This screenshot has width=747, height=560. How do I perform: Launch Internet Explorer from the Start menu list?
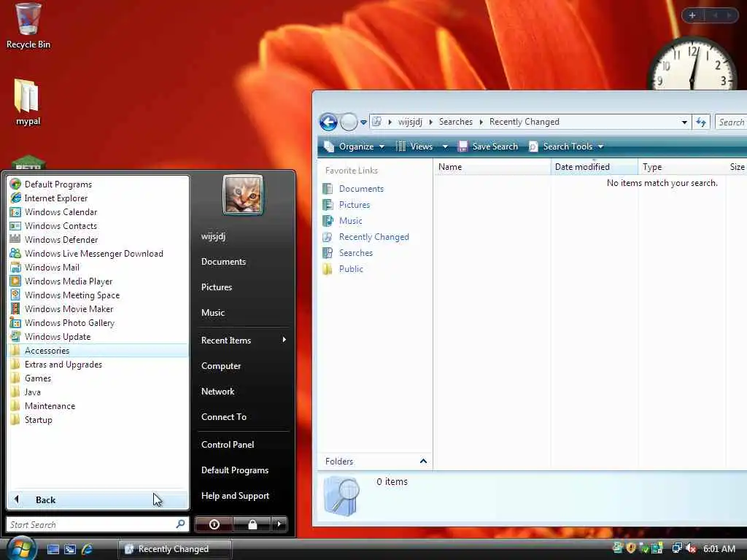(98, 198)
